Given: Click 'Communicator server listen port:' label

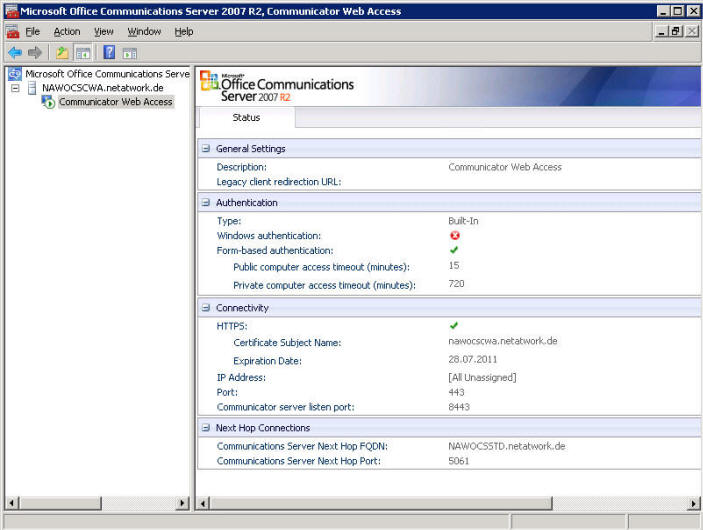Looking at the screenshot, I should pos(285,407).
